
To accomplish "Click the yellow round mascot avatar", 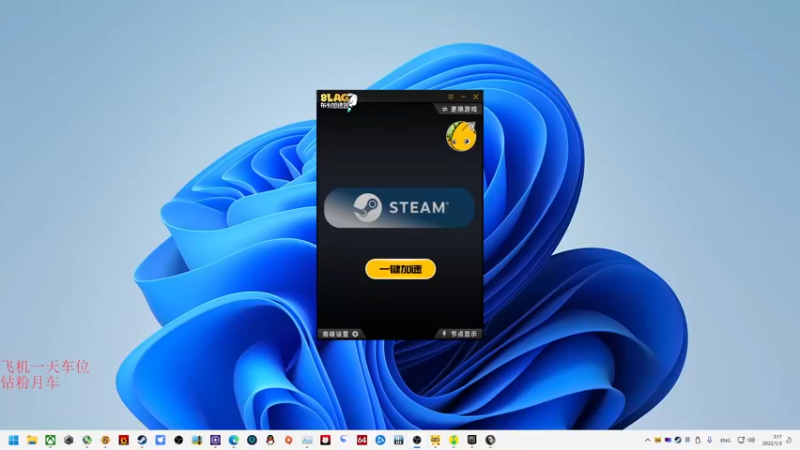I will pyautogui.click(x=461, y=136).
